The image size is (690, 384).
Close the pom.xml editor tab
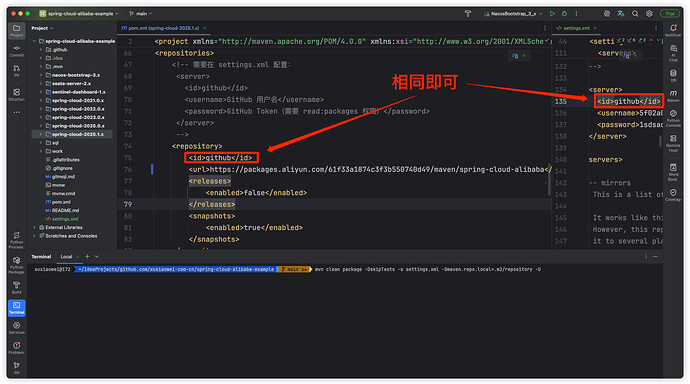point(205,28)
